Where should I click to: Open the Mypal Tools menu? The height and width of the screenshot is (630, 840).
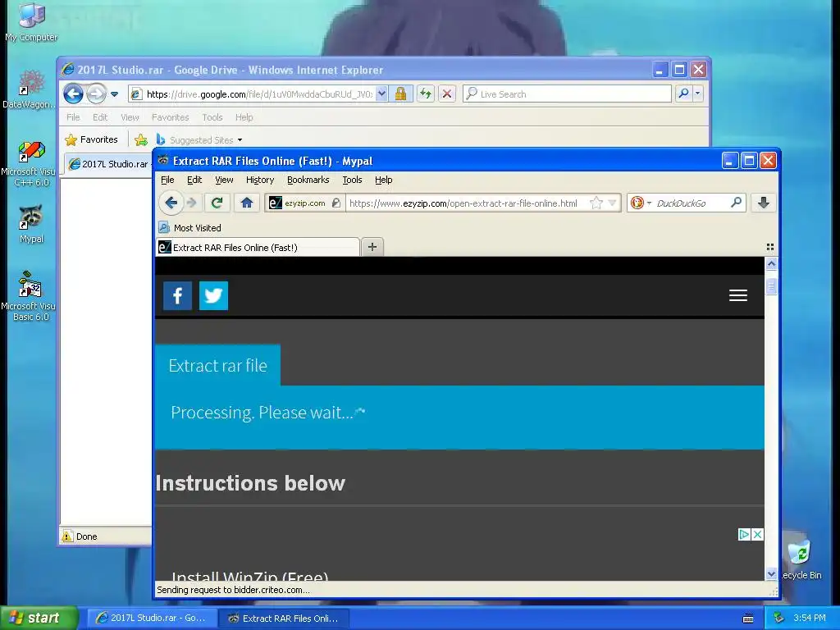pyautogui.click(x=352, y=180)
